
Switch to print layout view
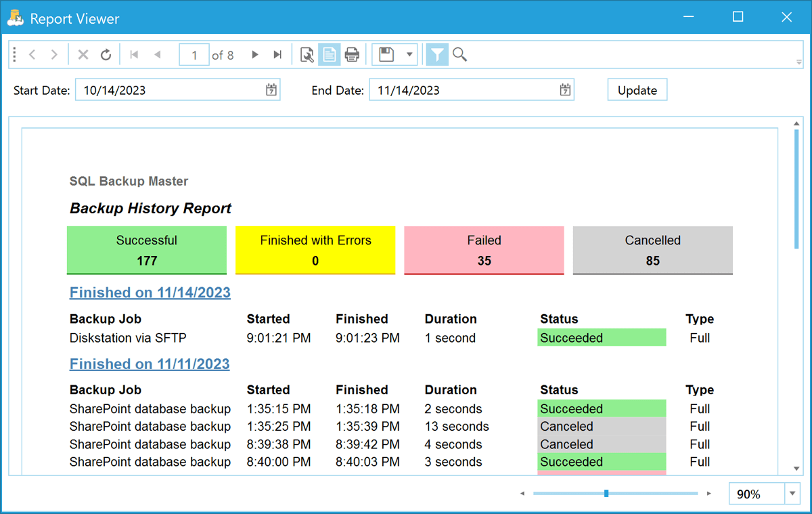(x=329, y=55)
